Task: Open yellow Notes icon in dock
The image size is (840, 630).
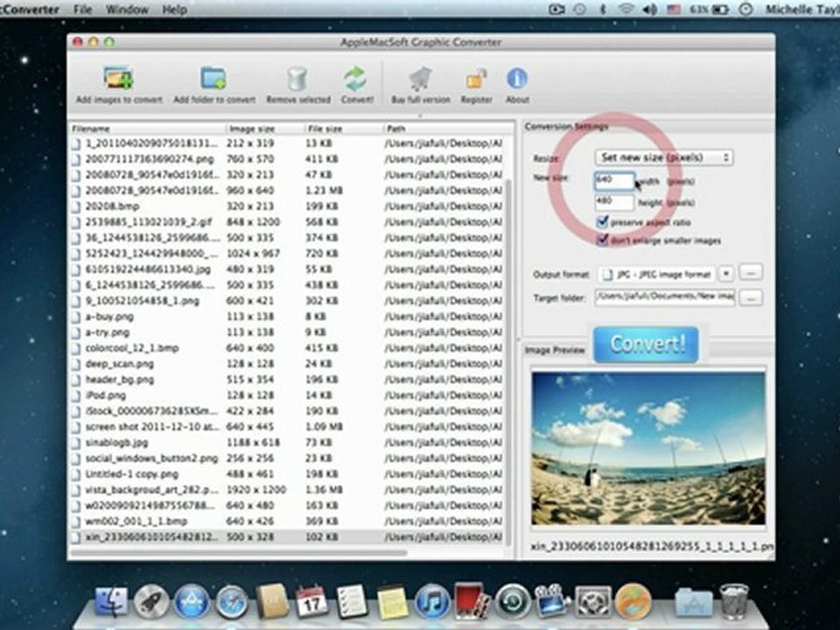Action: click(x=392, y=602)
